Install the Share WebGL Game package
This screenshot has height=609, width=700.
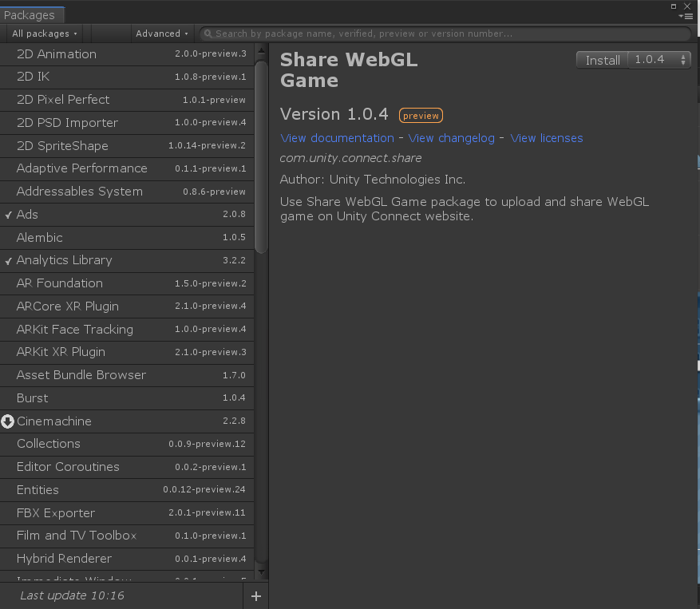click(x=603, y=60)
